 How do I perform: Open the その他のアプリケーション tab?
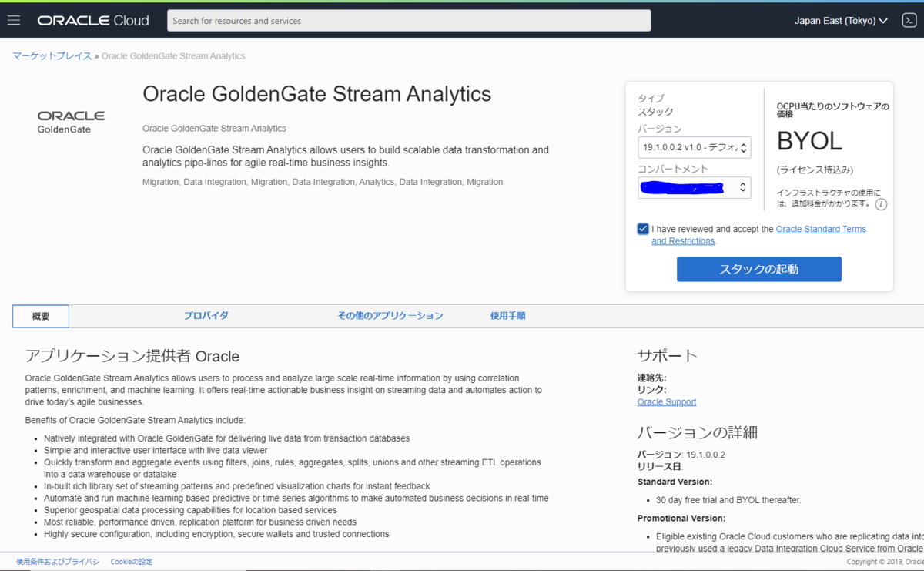[390, 315]
